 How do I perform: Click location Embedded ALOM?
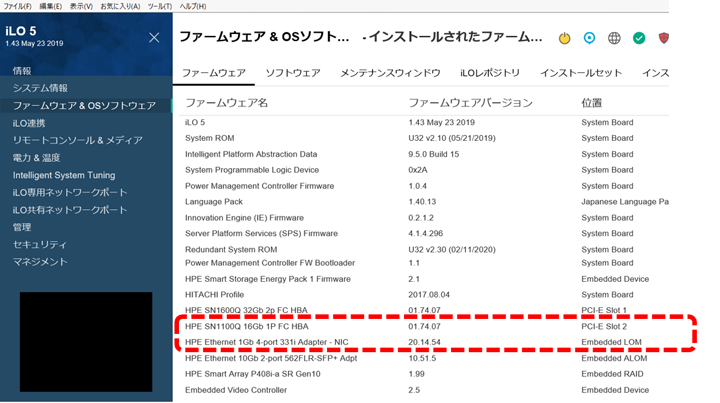[614, 358]
